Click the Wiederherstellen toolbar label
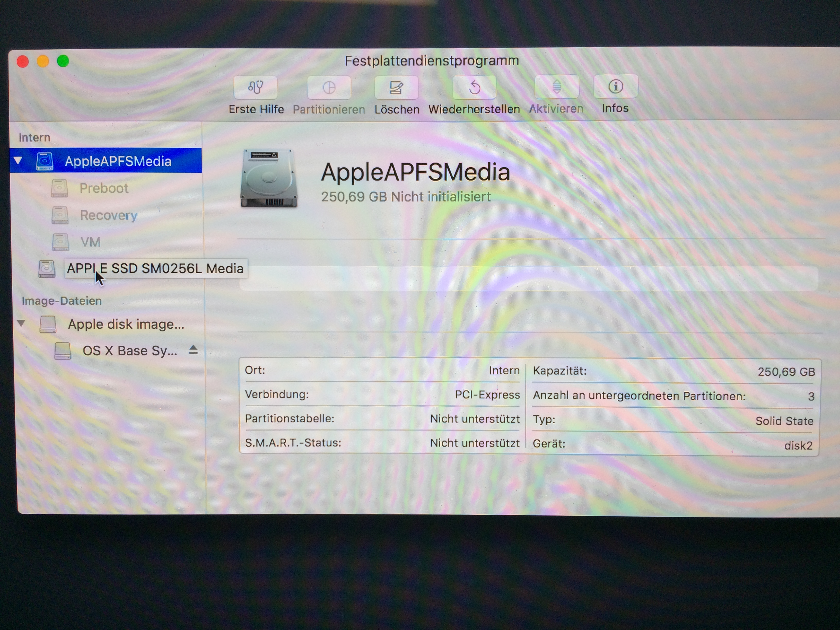The image size is (840, 630). pos(474,109)
